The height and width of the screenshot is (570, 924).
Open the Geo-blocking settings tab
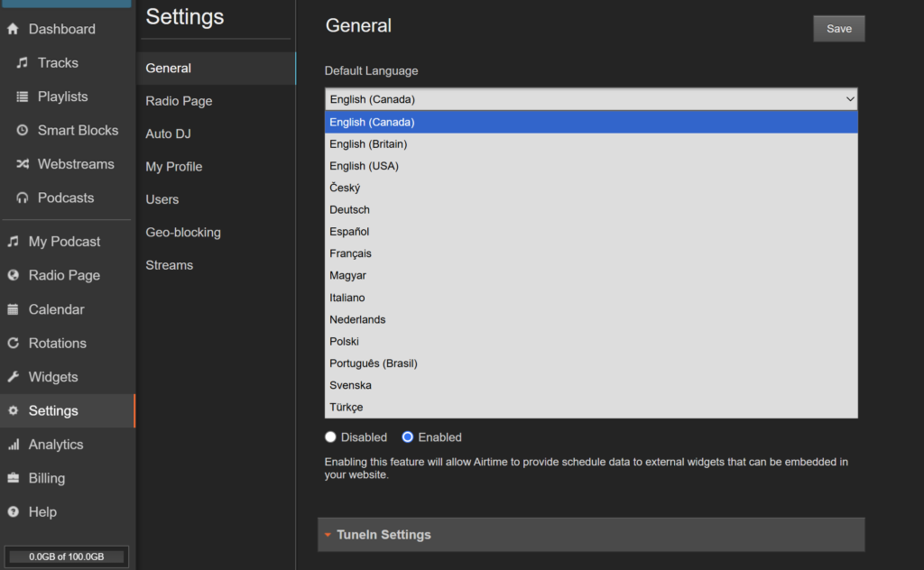(x=216, y=233)
